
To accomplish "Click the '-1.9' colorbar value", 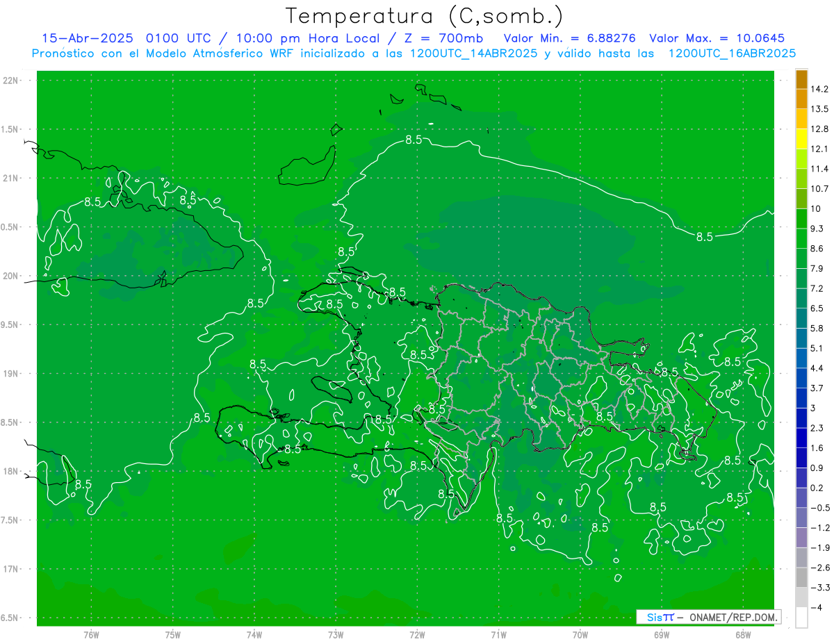I will 820,547.
